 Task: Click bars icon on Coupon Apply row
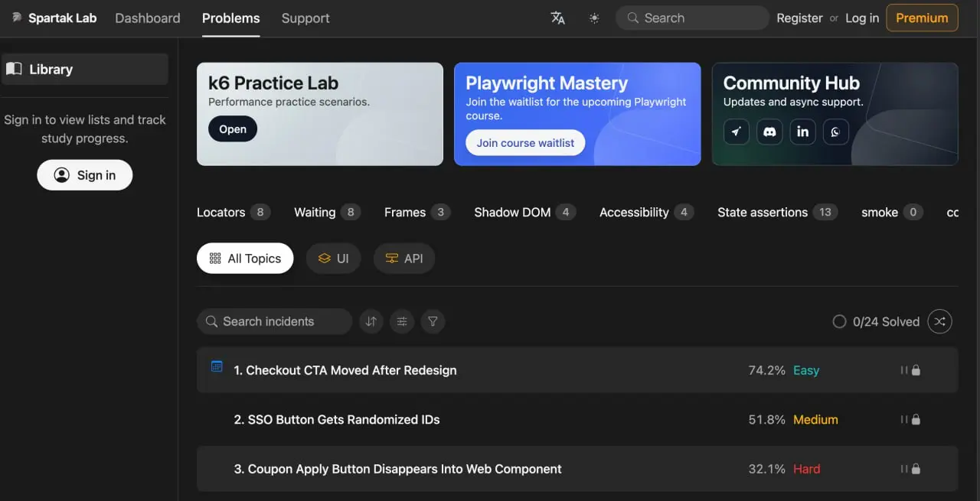coord(904,469)
